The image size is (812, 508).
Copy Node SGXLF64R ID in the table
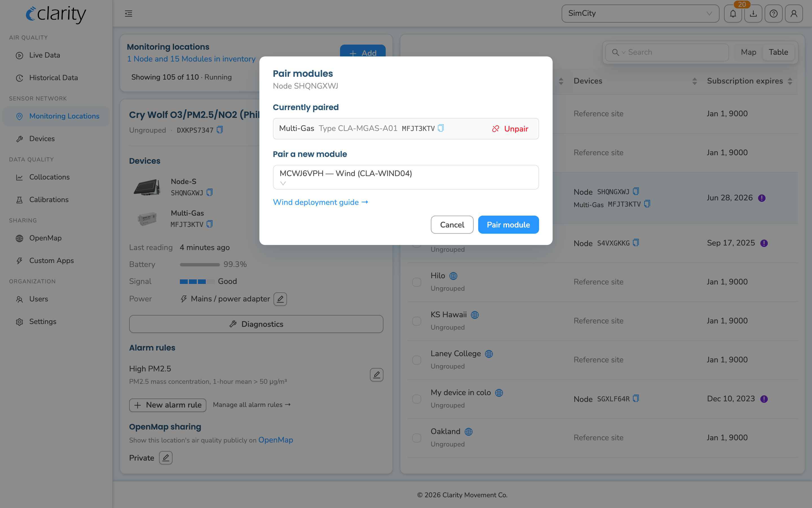point(636,398)
